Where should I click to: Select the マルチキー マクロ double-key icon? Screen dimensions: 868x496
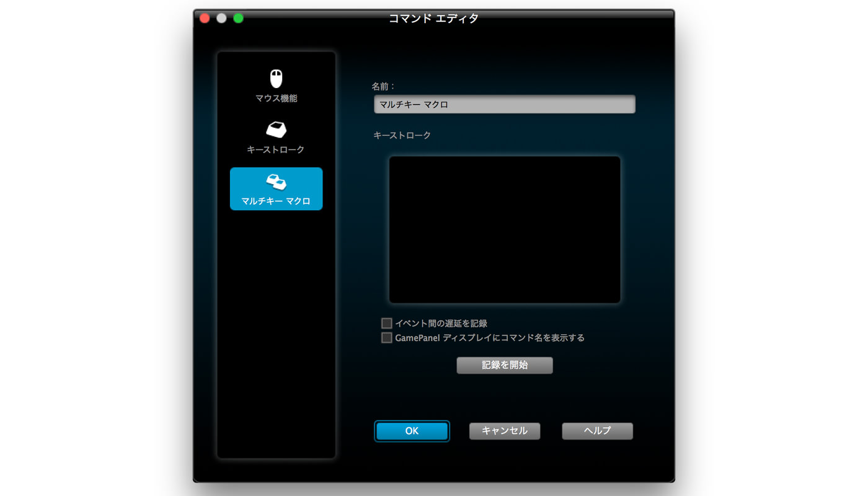click(x=276, y=182)
